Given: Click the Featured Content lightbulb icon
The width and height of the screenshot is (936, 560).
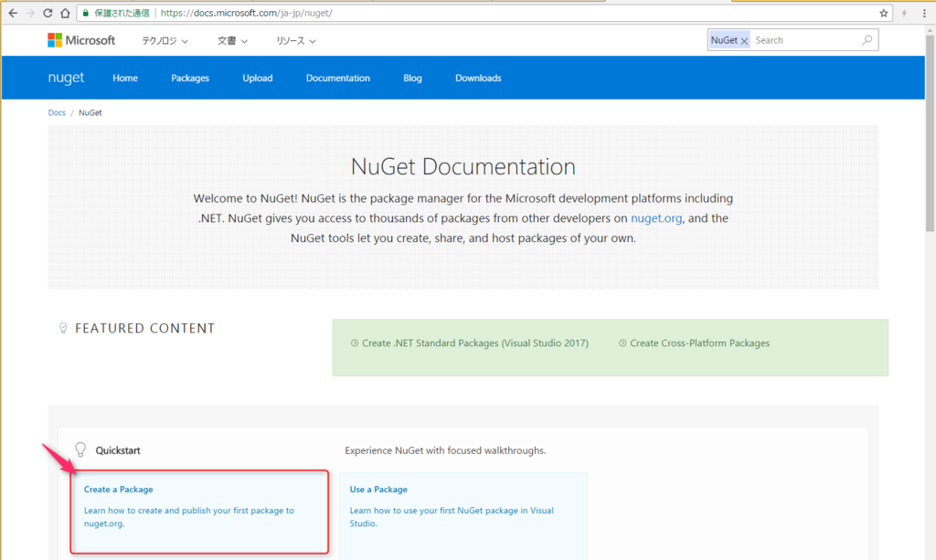Looking at the screenshot, I should tap(63, 328).
